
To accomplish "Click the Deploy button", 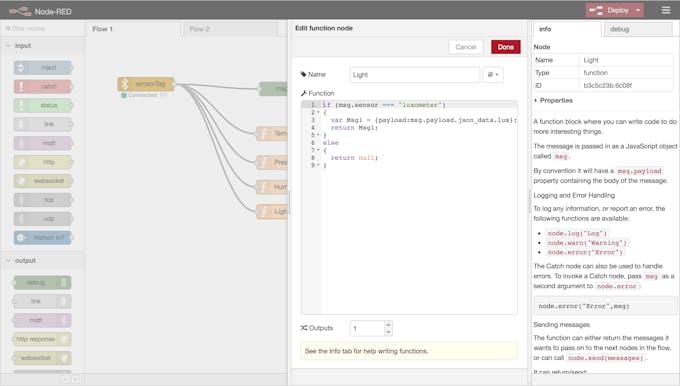I will (x=610, y=10).
